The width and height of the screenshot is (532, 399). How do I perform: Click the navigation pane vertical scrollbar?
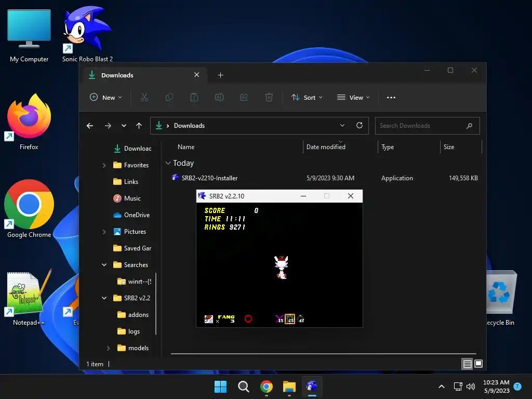tap(156, 303)
